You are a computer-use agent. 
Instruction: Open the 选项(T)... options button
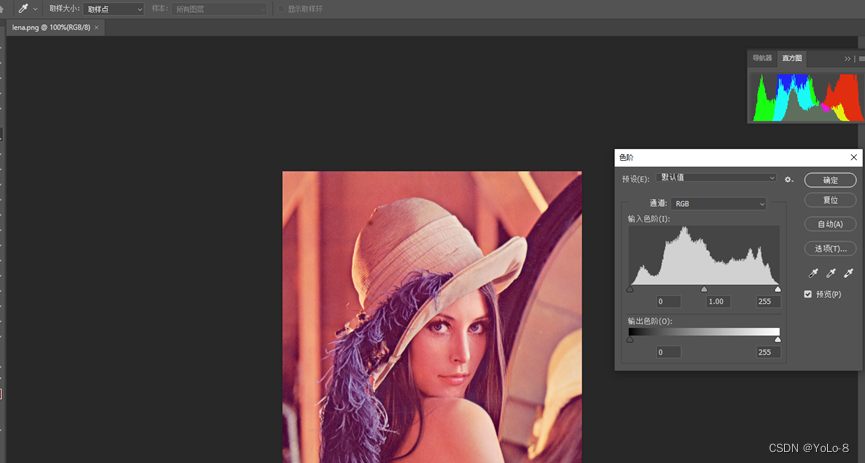click(830, 248)
